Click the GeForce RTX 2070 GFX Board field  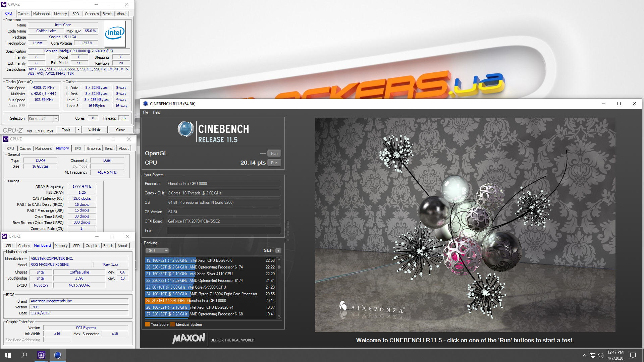coord(224,221)
